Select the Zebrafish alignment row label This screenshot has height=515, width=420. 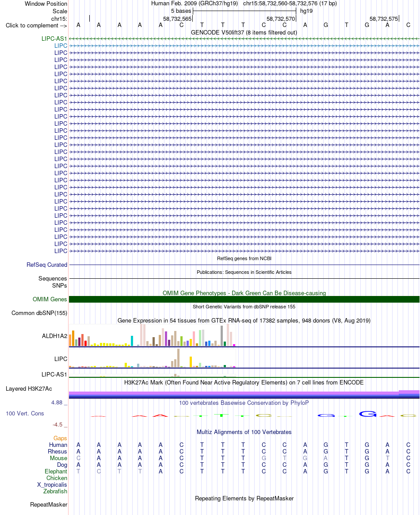coord(55,492)
